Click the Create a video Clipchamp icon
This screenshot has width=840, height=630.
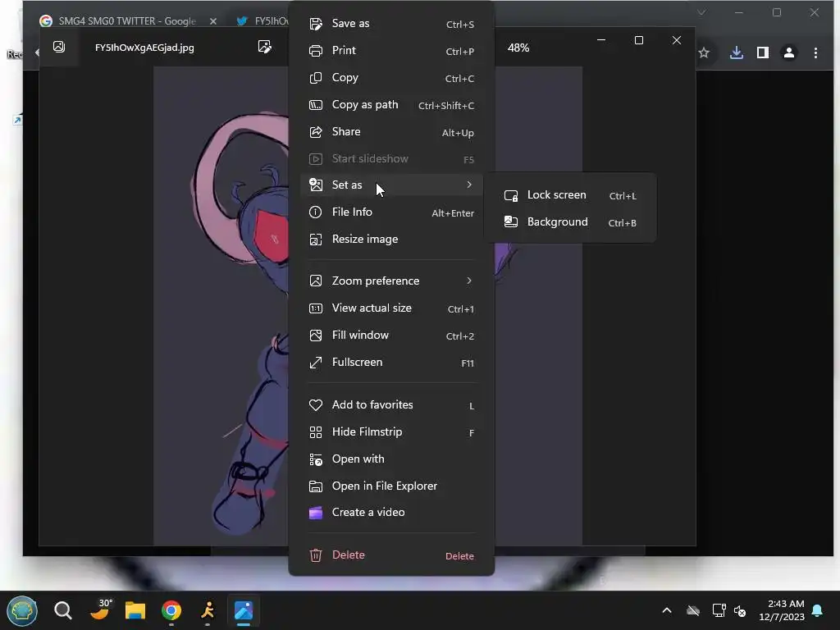pos(316,513)
